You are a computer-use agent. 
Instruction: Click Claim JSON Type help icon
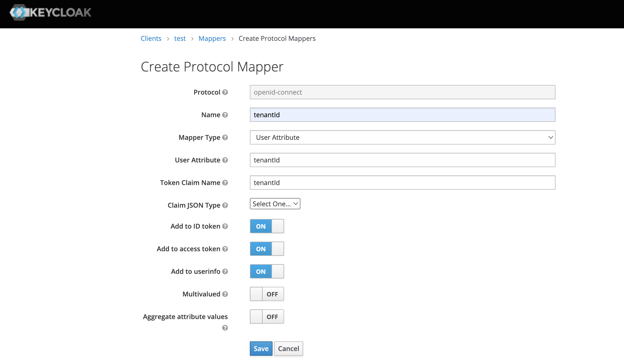pos(225,205)
